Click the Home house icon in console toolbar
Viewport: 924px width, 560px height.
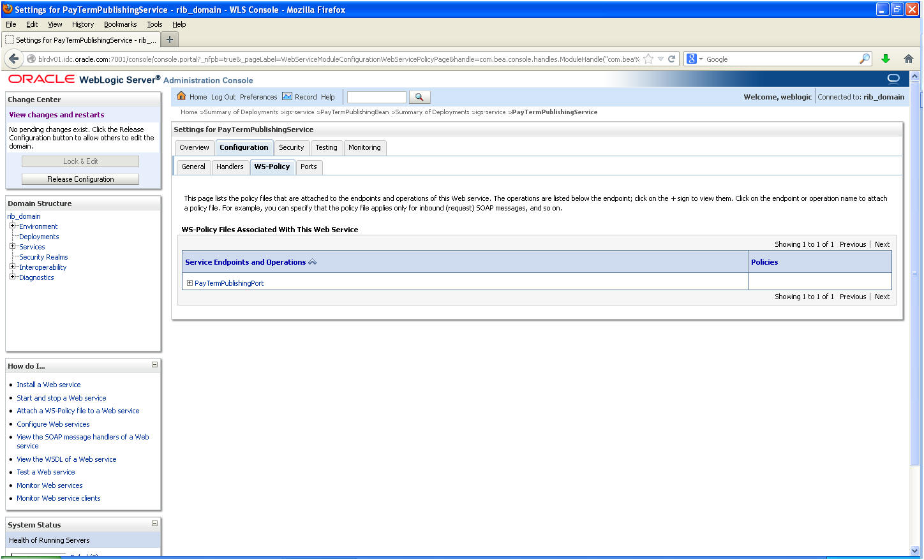181,96
